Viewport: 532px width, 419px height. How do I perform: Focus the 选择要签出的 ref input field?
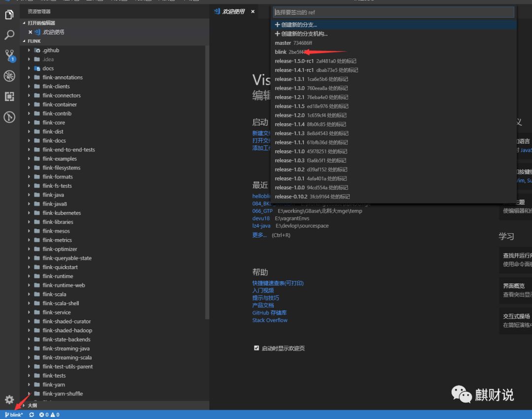pyautogui.click(x=394, y=12)
